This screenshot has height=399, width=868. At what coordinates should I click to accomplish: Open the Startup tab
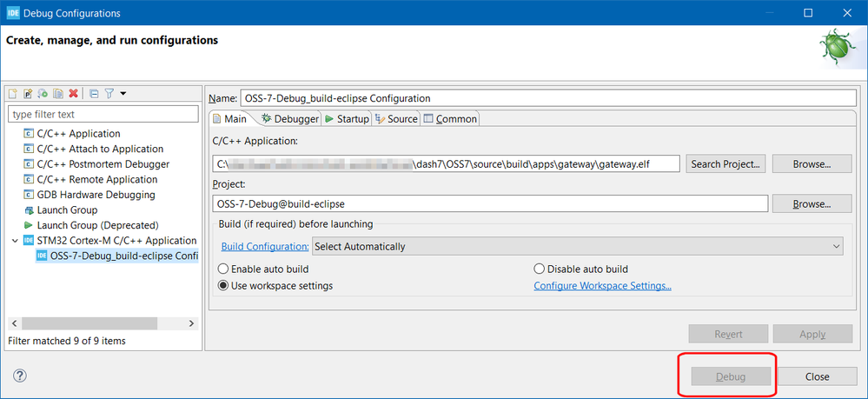pos(347,119)
